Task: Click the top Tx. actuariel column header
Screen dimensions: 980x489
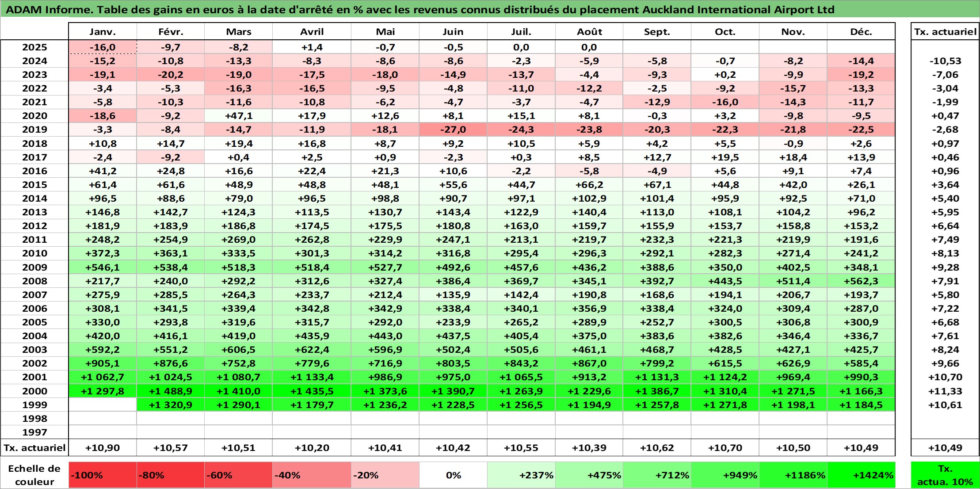Action: click(x=945, y=31)
